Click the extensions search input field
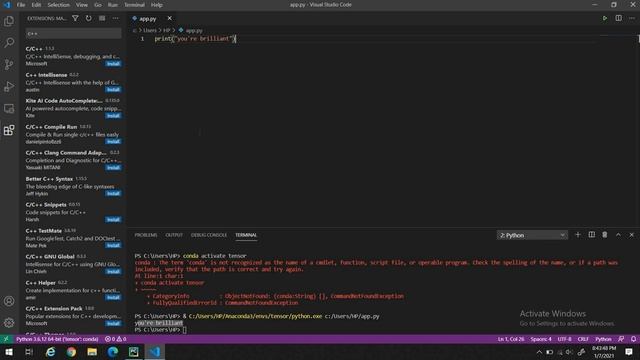This screenshot has height=360, width=640. coord(73,33)
